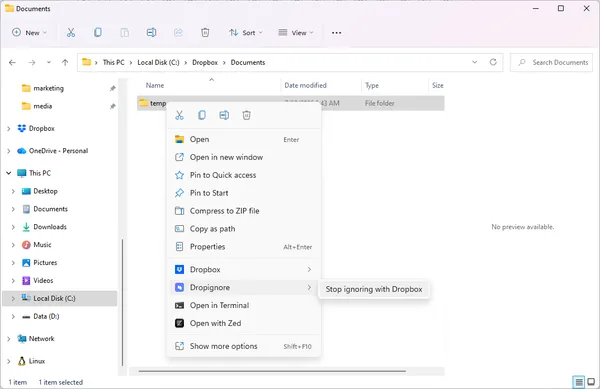The height and width of the screenshot is (389, 600).
Task: Expand the Linux tree node
Action: pos(8,361)
